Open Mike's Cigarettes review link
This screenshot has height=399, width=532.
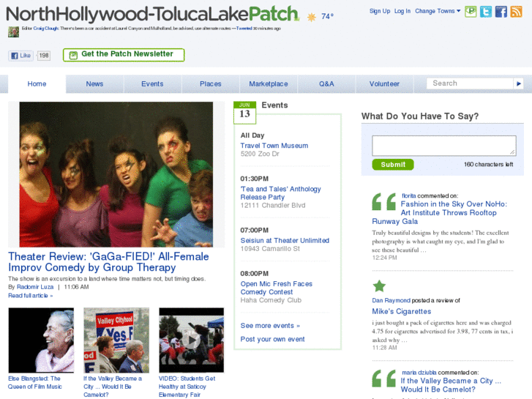(401, 311)
